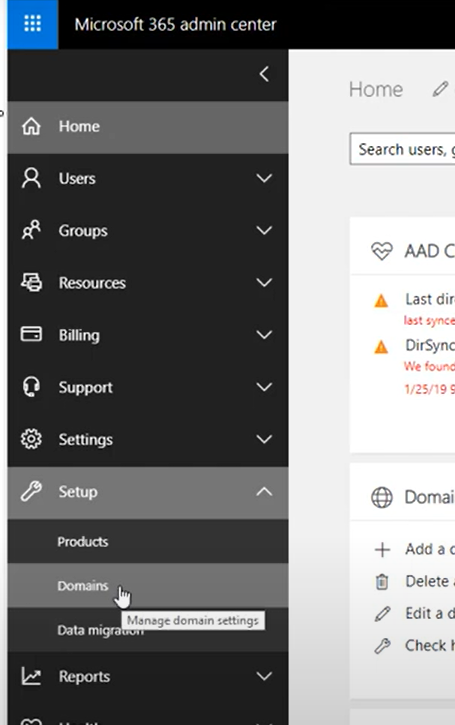Click Delete a domain link

[430, 581]
